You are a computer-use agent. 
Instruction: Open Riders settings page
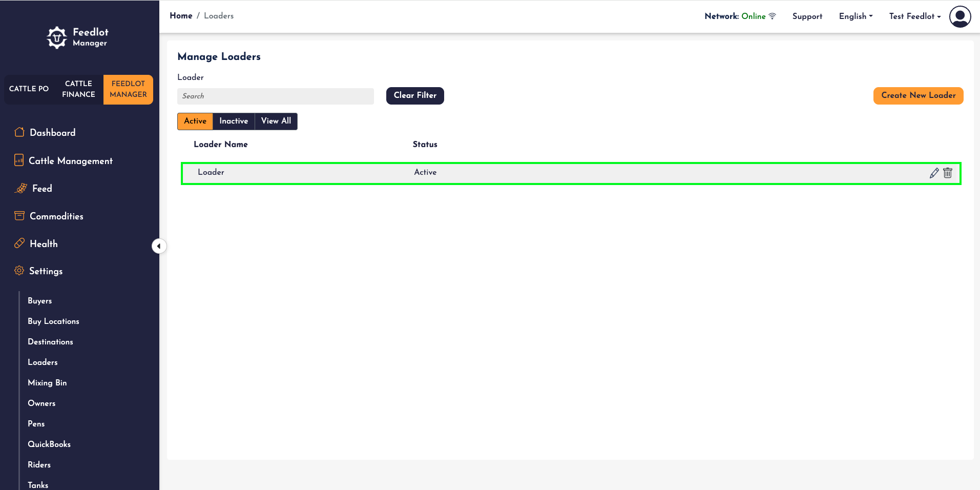39,465
